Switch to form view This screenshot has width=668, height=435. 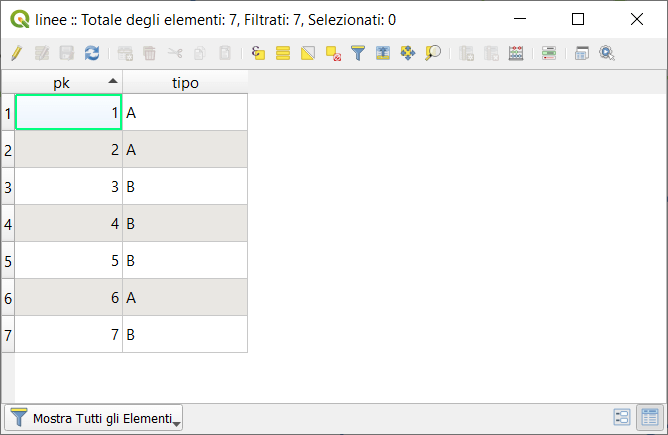pos(621,418)
